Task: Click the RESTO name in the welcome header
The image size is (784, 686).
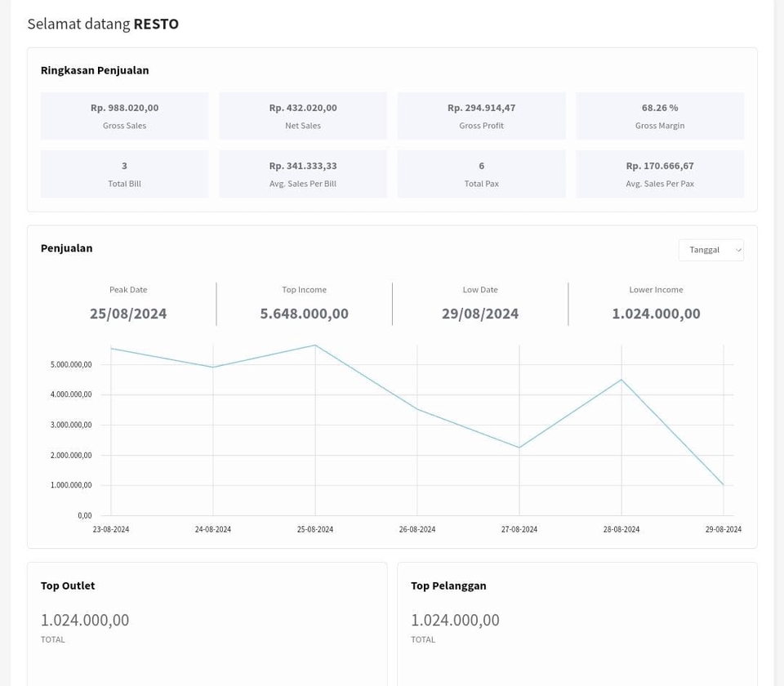Action: (156, 24)
